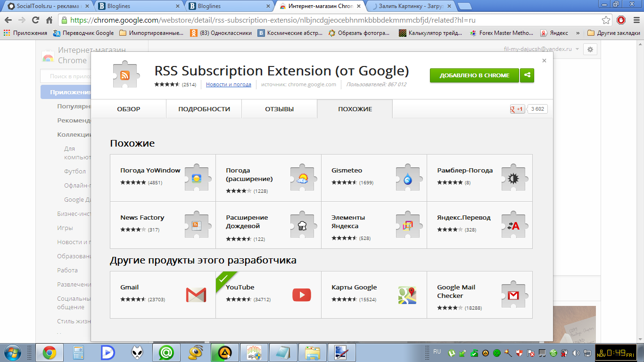Click the Пользователей: 867 012 text
644x362 pixels.
[376, 84]
